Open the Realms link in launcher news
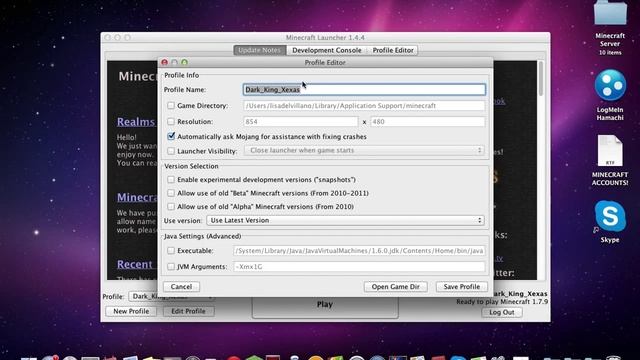Image resolution: width=640 pixels, height=360 pixels. 136,122
